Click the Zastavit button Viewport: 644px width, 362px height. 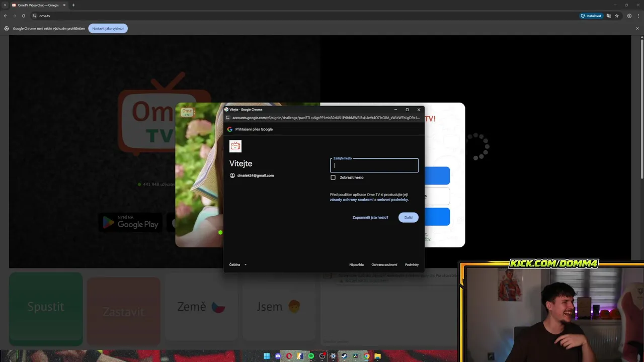123,312
